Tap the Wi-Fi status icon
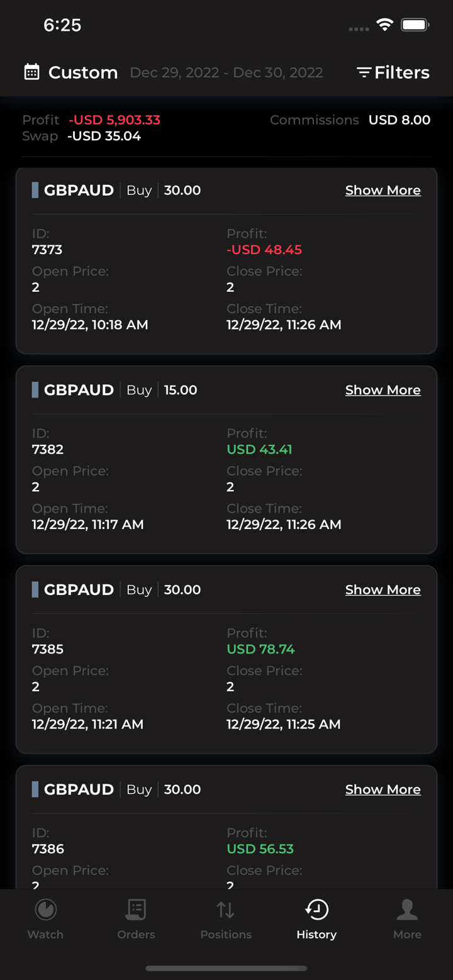Screen dimensions: 453x980 point(384,25)
